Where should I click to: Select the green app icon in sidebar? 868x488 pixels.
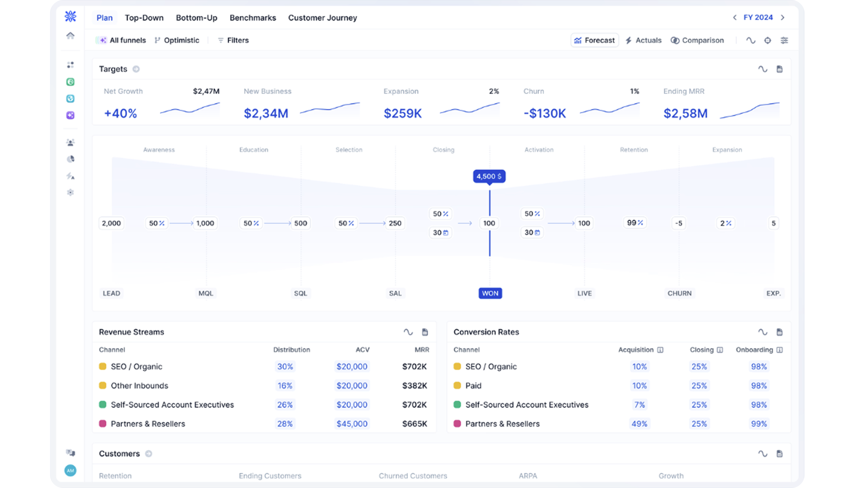[x=70, y=82]
